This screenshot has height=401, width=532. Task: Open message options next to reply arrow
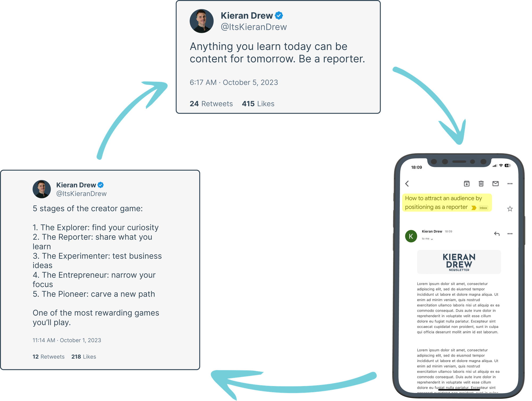(x=510, y=234)
